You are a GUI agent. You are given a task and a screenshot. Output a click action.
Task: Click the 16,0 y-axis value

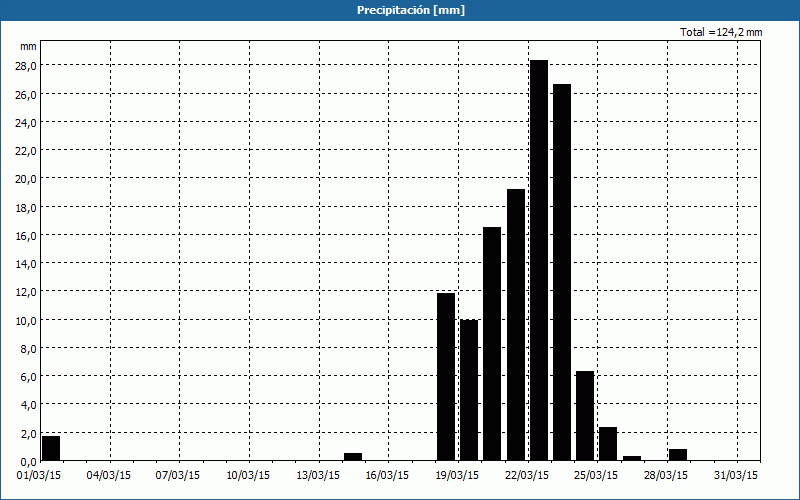click(x=26, y=236)
